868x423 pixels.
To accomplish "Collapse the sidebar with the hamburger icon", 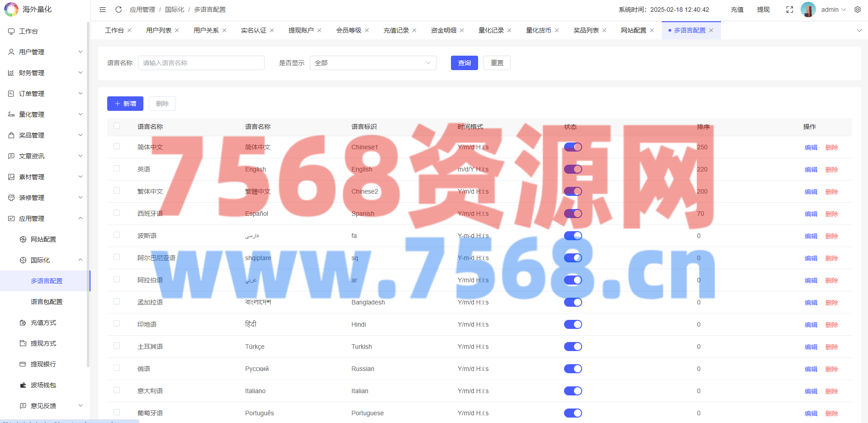I will pyautogui.click(x=103, y=10).
